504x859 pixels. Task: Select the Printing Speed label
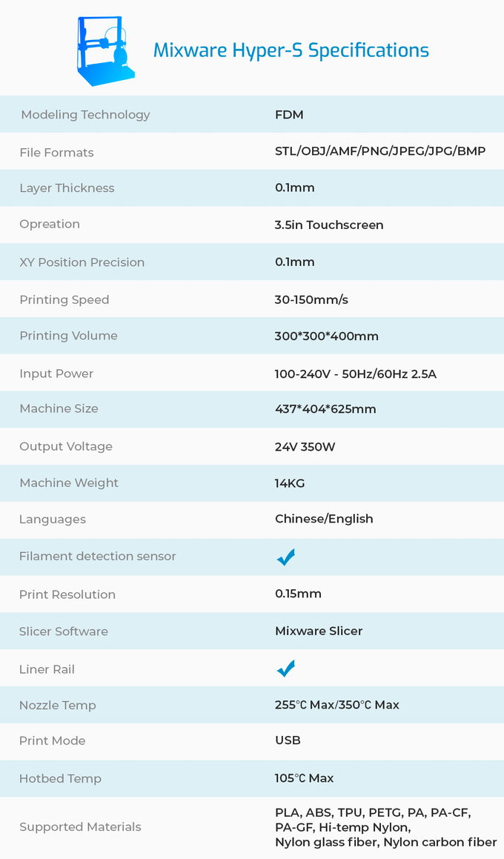point(64,299)
